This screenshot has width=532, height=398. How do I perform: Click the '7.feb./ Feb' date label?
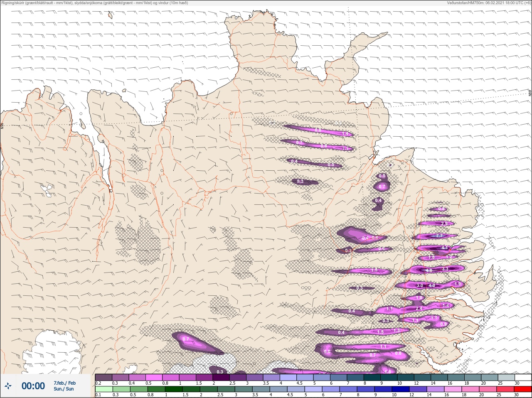[64, 383]
